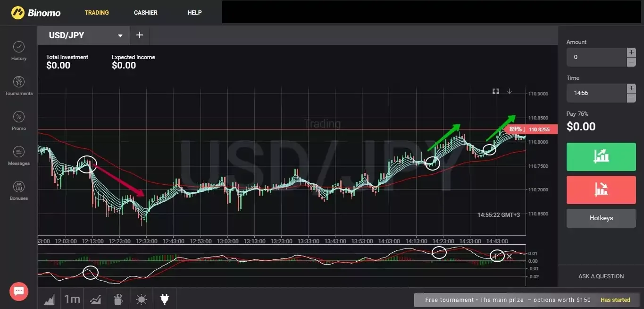The width and height of the screenshot is (644, 309).
Task: Open the History panel icon
Action: pos(19,47)
